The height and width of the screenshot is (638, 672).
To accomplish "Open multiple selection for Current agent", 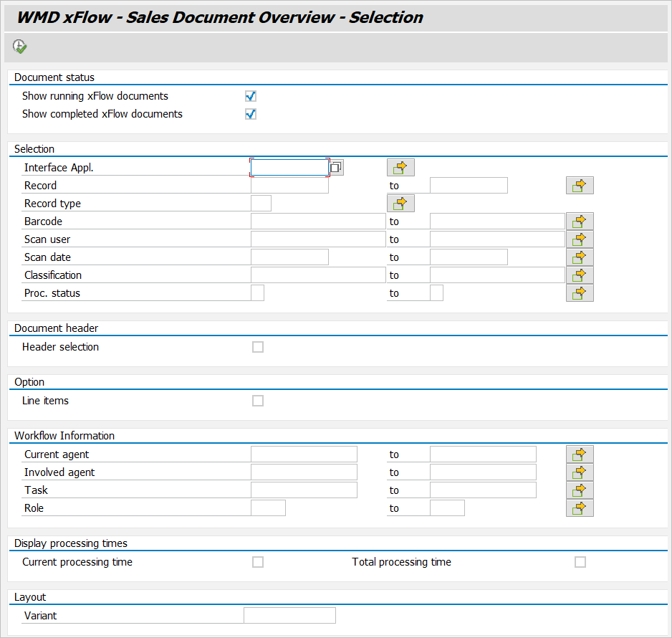I will pos(580,454).
